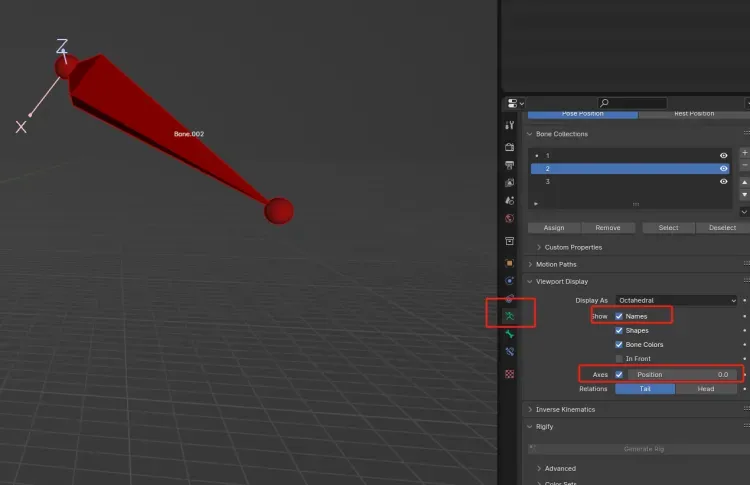Image resolution: width=750 pixels, height=485 pixels.
Task: Select bone collection 1 row
Action: coord(630,155)
